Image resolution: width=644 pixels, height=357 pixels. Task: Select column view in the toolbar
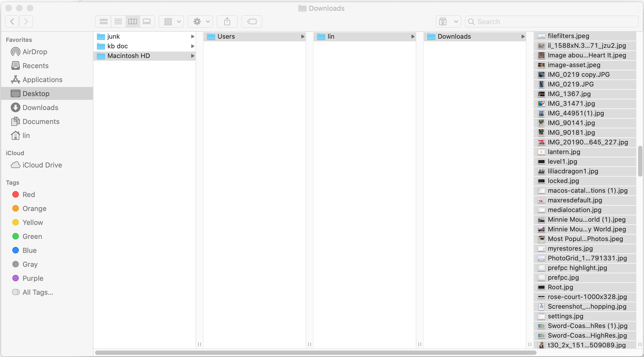[x=133, y=21]
